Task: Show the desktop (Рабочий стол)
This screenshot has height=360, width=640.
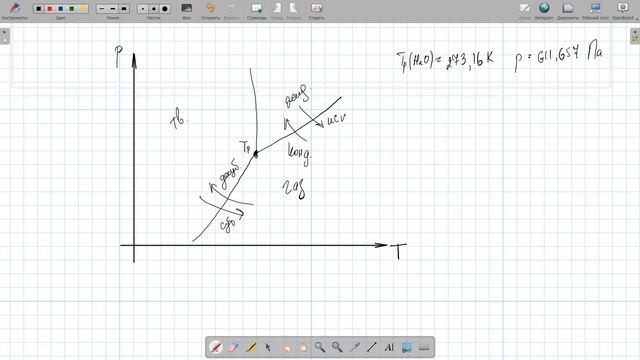Action: click(596, 8)
